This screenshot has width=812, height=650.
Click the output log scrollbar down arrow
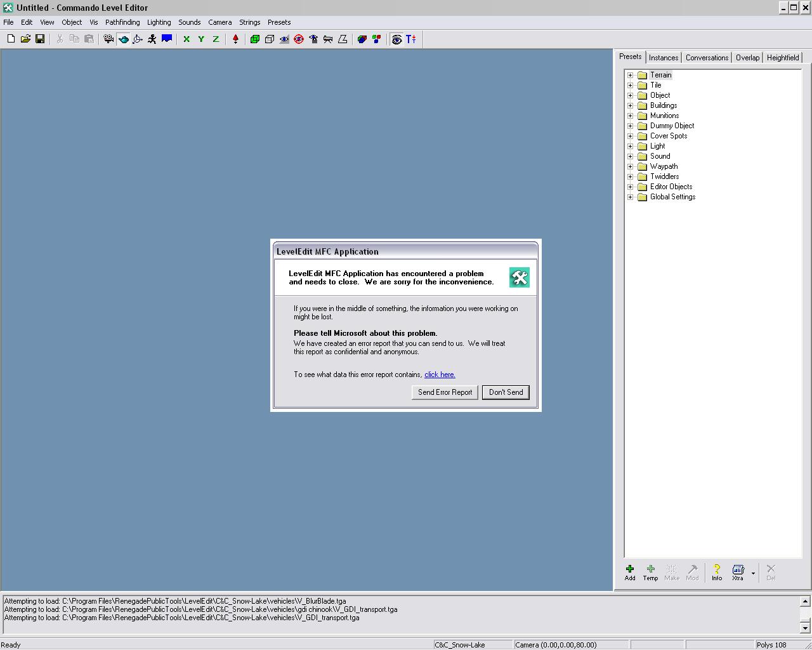[805, 628]
